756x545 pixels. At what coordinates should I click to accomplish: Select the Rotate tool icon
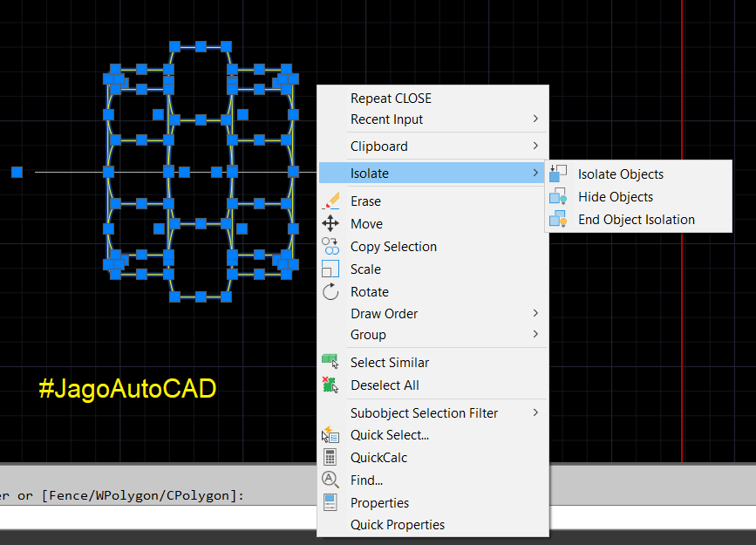pyautogui.click(x=330, y=291)
